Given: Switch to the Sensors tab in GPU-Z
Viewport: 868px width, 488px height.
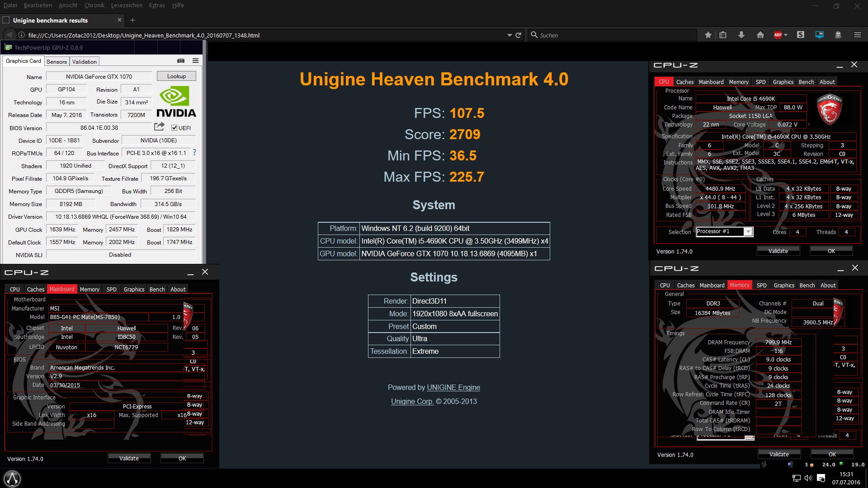Looking at the screenshot, I should pos(57,62).
